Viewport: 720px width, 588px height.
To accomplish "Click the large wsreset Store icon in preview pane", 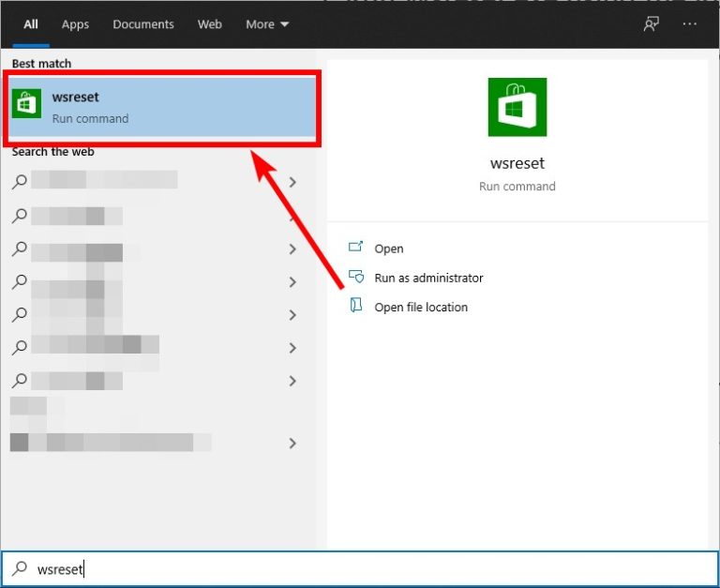I will click(517, 107).
